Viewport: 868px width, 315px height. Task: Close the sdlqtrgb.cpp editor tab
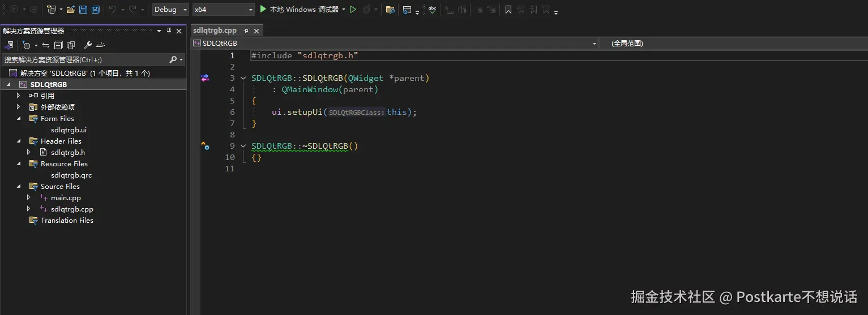coord(256,31)
